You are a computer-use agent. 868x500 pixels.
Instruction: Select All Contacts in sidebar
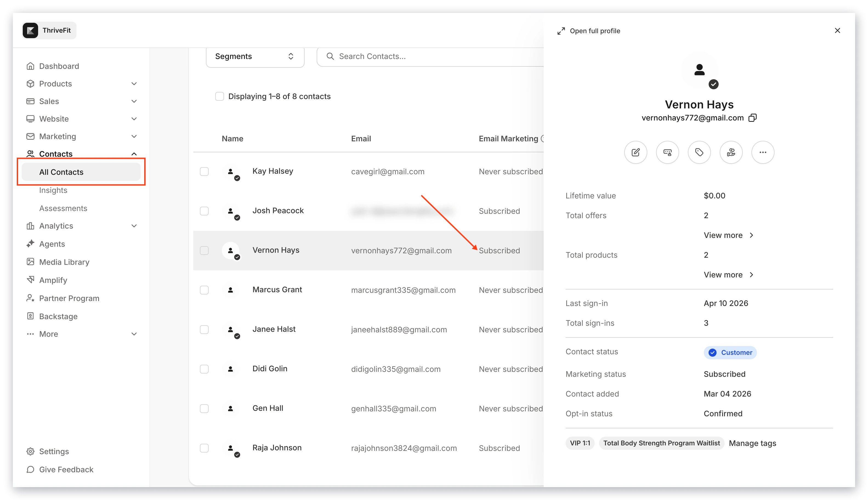click(x=81, y=172)
